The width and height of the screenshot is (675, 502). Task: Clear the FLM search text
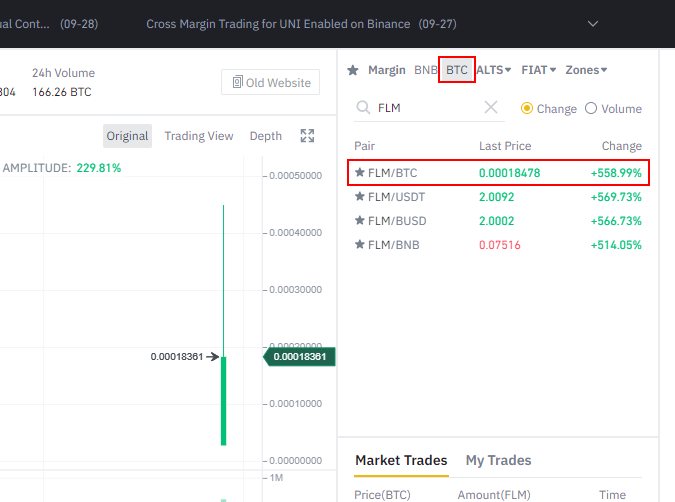tap(491, 108)
